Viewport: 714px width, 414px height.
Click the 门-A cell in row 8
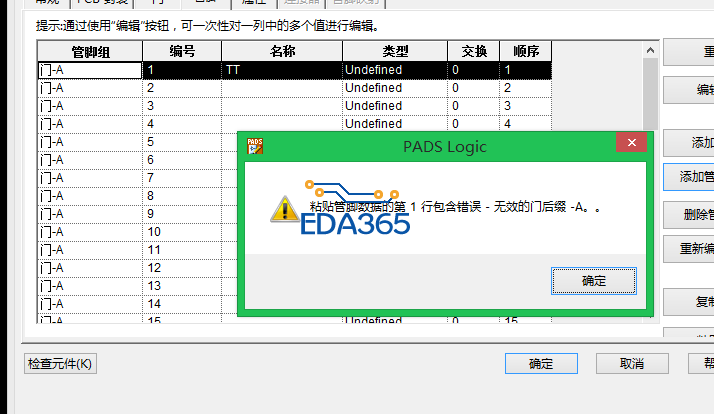point(90,196)
